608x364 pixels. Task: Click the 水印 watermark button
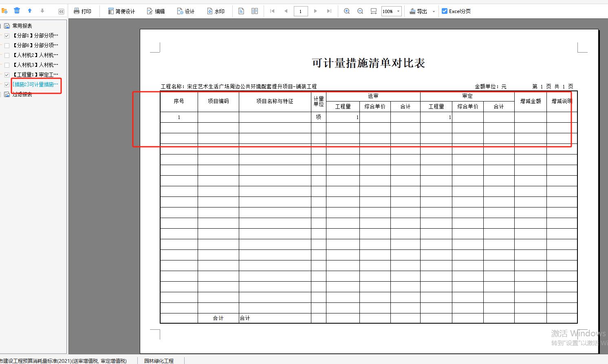click(x=216, y=11)
